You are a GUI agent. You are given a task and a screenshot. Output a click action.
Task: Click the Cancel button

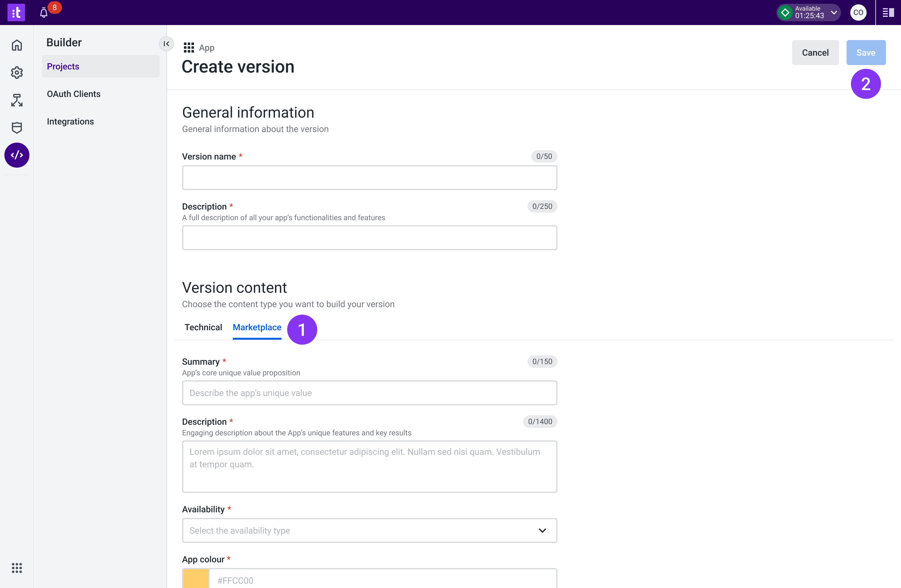815,53
